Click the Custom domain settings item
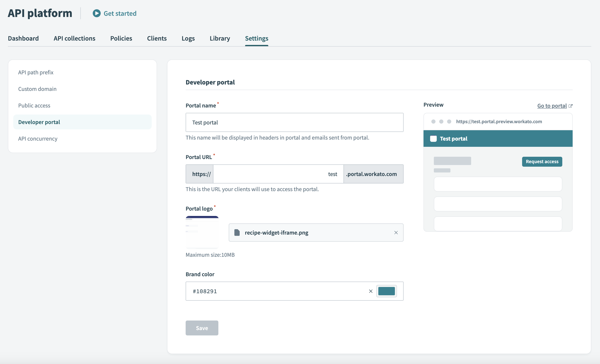The height and width of the screenshot is (364, 600). coord(37,89)
